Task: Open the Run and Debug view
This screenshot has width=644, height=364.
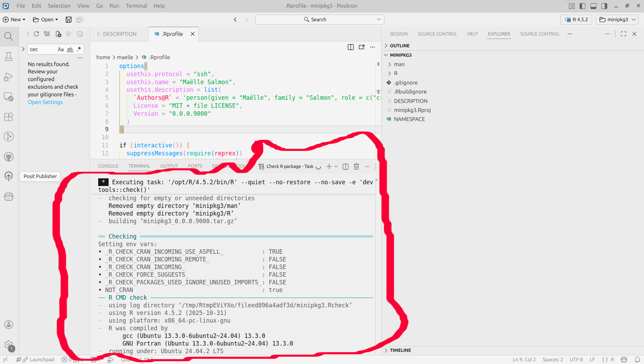Action: pyautogui.click(x=9, y=76)
